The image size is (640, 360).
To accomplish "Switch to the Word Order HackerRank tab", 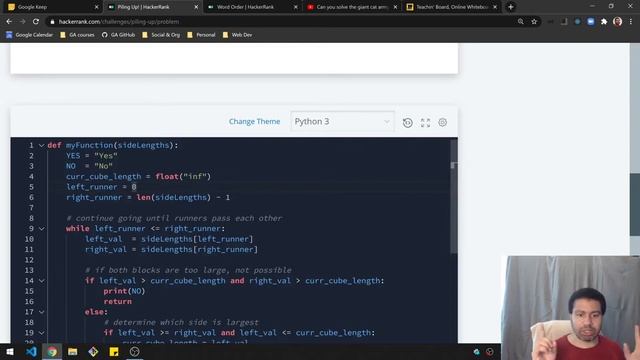I will [x=251, y=7].
